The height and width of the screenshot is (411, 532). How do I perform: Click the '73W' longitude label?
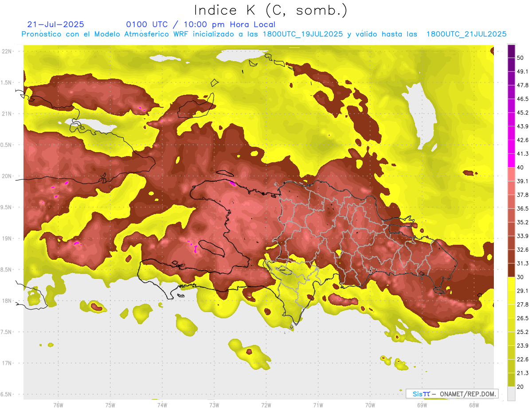(214, 405)
